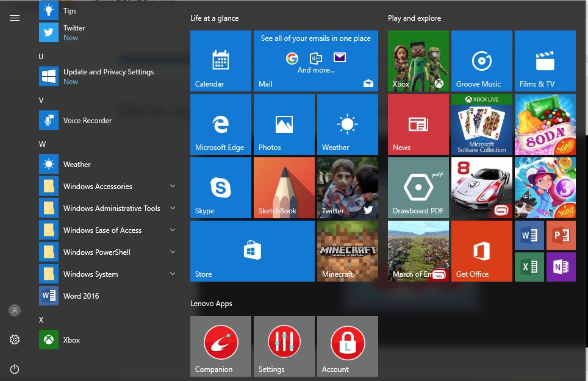Open the Lenovo Companion tile

point(220,346)
